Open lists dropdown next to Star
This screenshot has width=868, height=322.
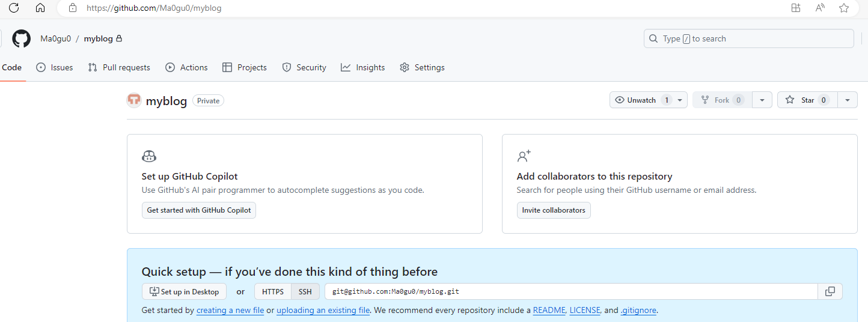pos(848,100)
